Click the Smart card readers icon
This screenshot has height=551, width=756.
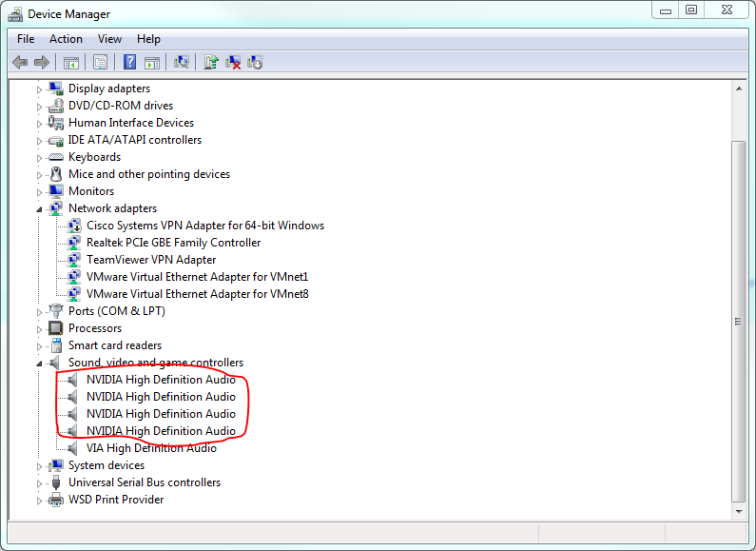coord(56,345)
